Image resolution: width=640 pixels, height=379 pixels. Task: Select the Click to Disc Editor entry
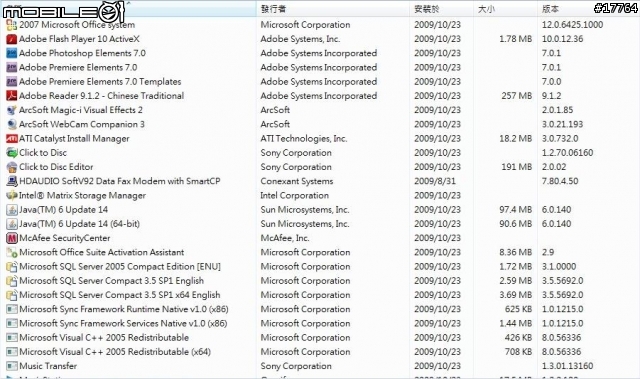tap(56, 167)
